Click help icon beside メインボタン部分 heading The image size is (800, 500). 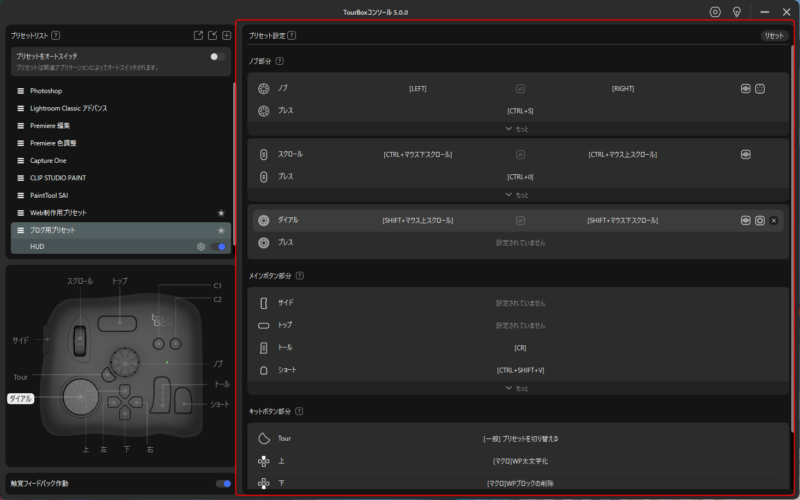[x=299, y=276]
